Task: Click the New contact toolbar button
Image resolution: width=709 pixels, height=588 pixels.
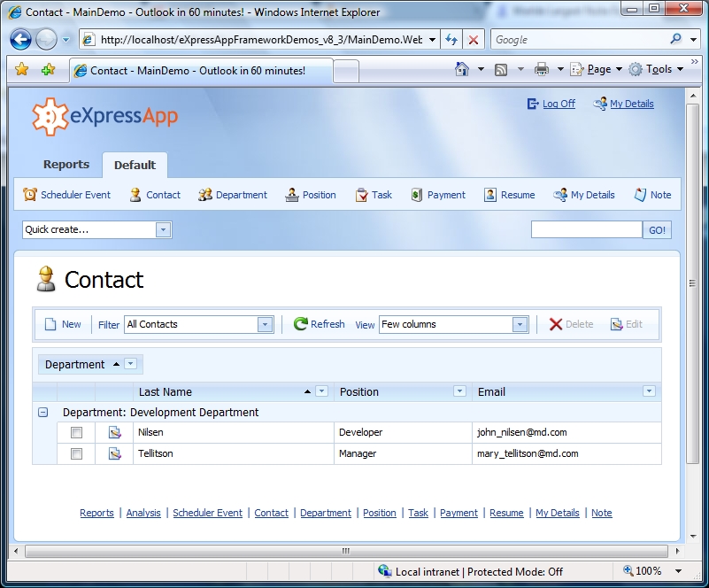Action: pyautogui.click(x=63, y=324)
